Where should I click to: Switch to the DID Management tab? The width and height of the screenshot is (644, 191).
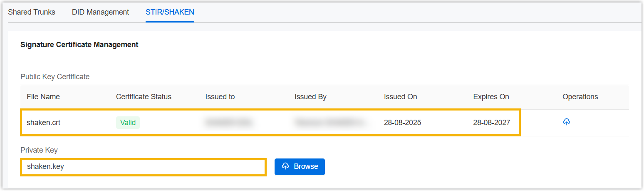[100, 12]
